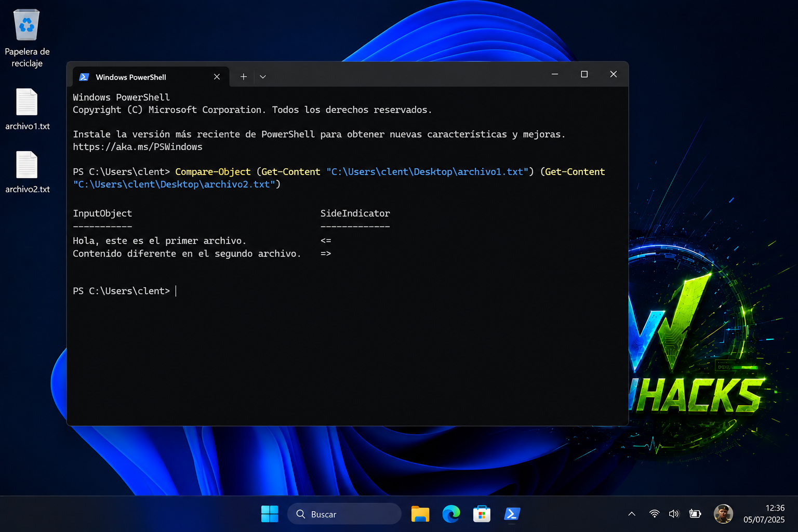Image resolution: width=798 pixels, height=532 pixels.
Task: Click the archivo2.txt path string in command
Action: pyautogui.click(x=174, y=184)
